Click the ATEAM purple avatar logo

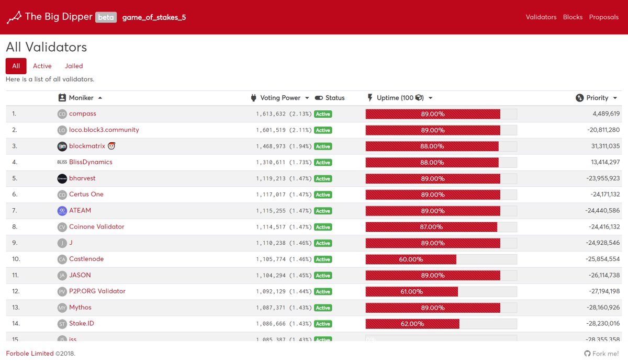click(x=62, y=211)
